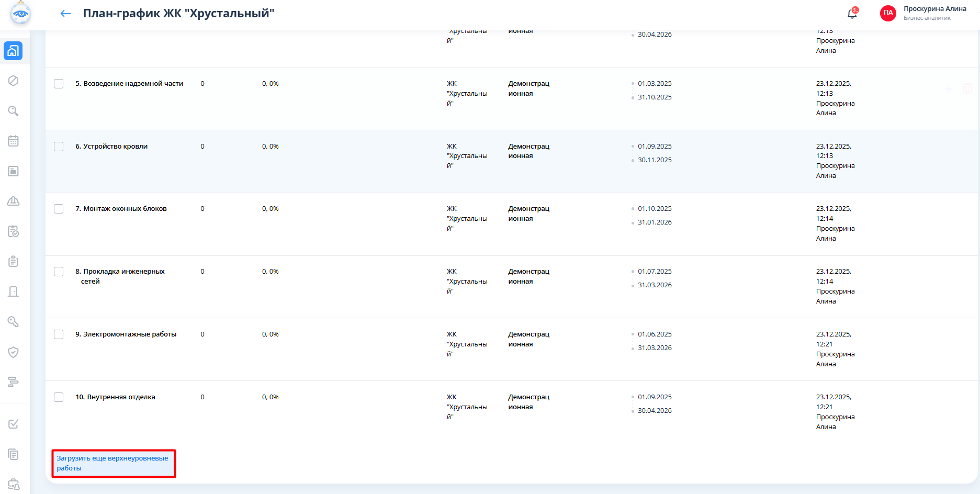Select the "Устройство кровли" row checkbox
Screen dimensions: 980x494
[59, 147]
